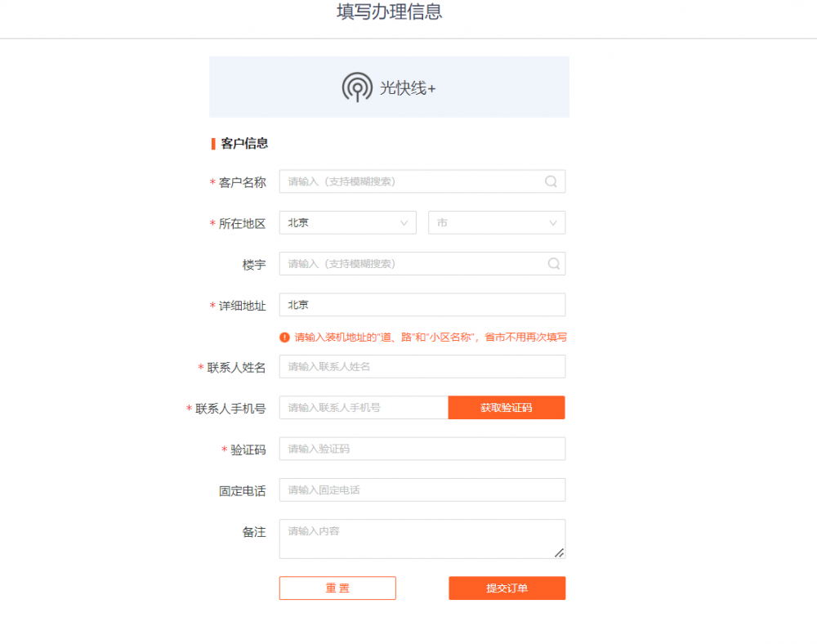Click the chevron arrow in 北京 selector
This screenshot has width=817, height=644.
404,223
